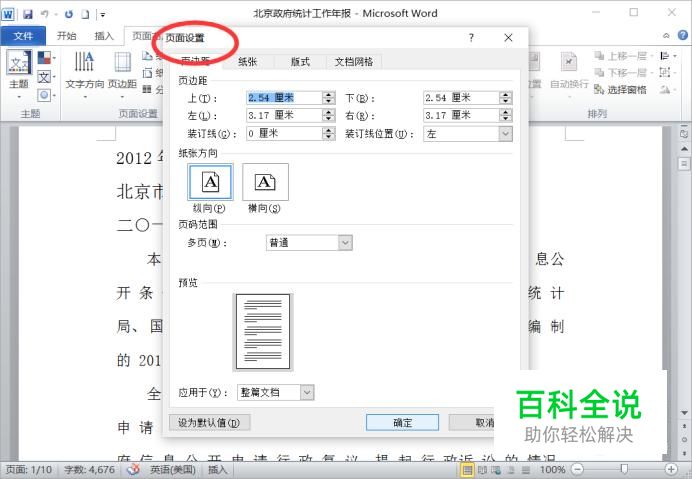Click the columns ribbon icon
Viewport: 692px width, 479px height.
pyautogui.click(x=147, y=90)
